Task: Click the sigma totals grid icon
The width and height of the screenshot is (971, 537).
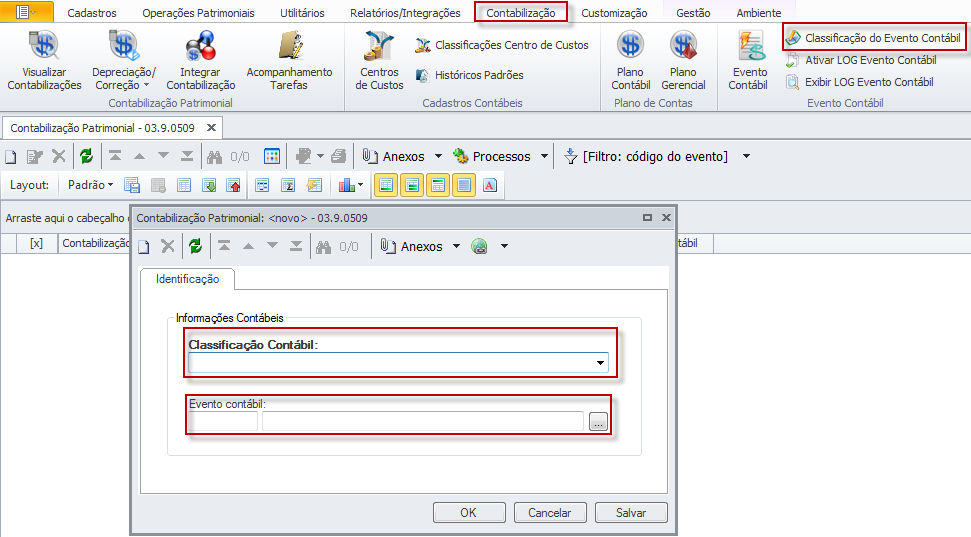Action: click(288, 185)
